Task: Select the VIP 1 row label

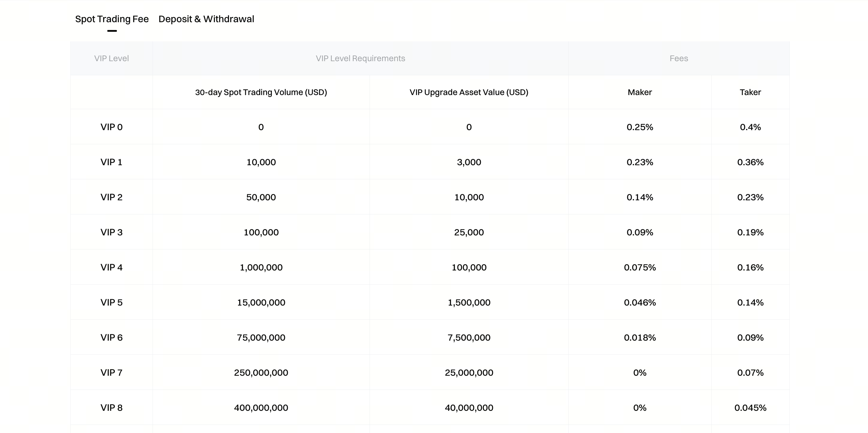Action: pos(111,162)
